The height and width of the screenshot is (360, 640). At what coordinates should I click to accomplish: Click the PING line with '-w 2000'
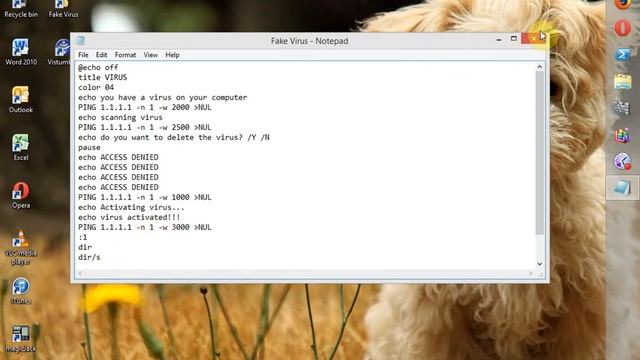point(145,107)
